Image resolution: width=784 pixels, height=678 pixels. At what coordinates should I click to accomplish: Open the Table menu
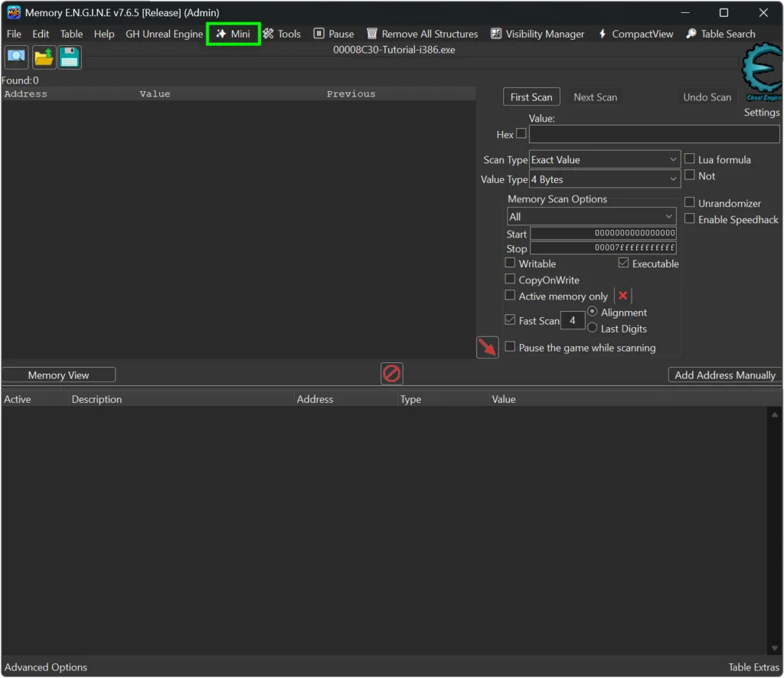pos(71,34)
